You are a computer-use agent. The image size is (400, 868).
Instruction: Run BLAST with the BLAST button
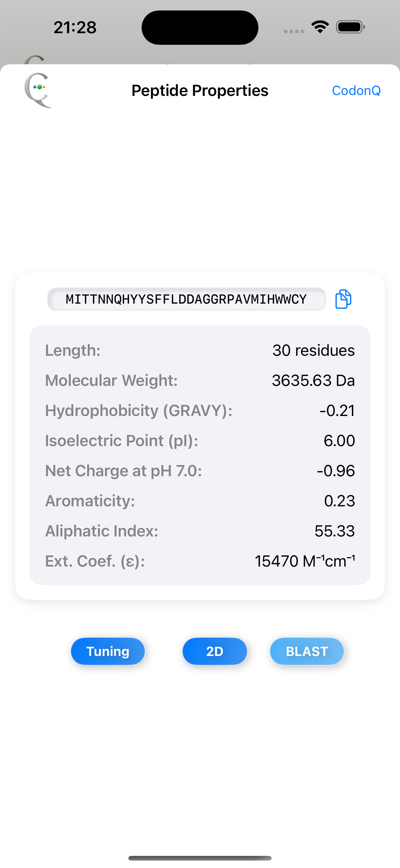click(x=307, y=651)
